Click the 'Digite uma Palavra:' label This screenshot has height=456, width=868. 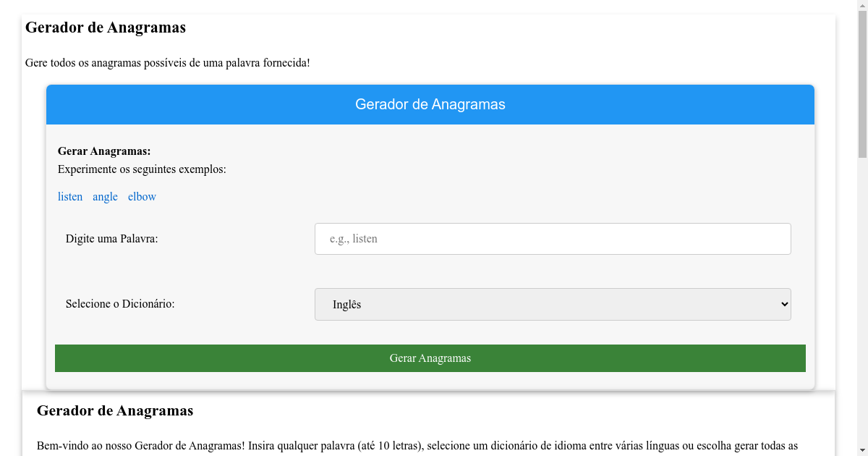[x=111, y=238]
